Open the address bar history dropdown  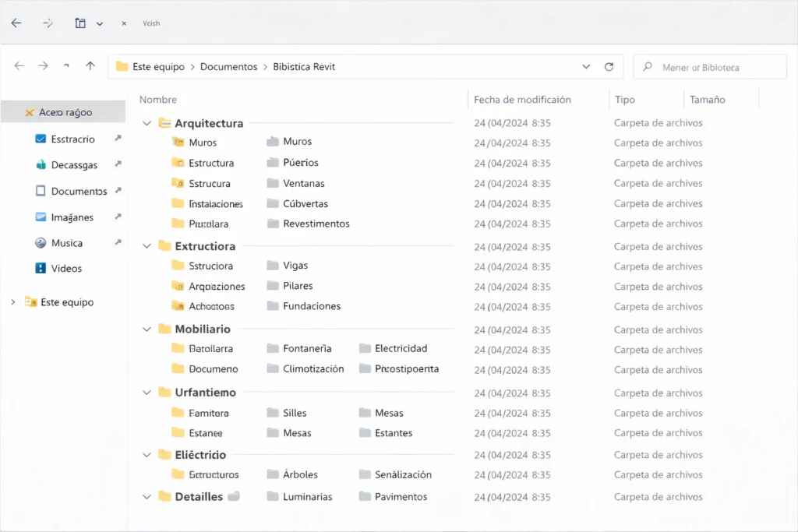point(586,67)
